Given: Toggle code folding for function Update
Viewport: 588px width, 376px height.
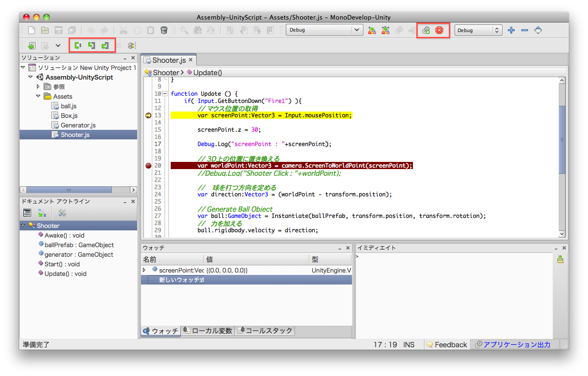Looking at the screenshot, I should pos(165,94).
